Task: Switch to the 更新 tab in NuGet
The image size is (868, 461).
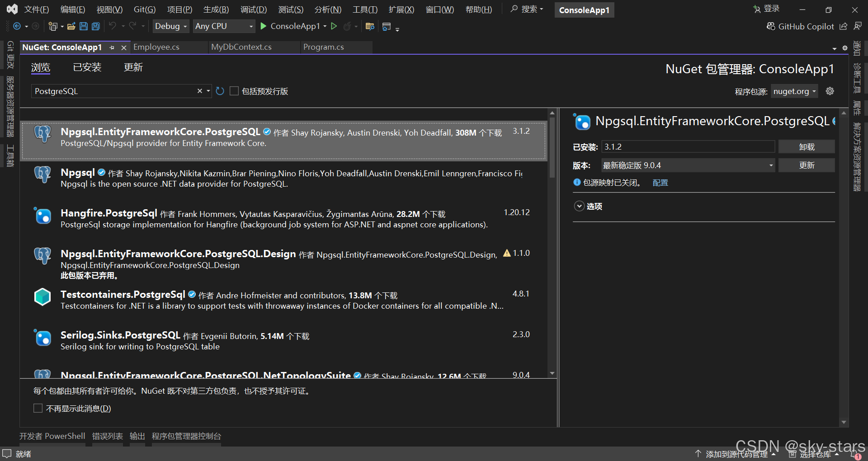Action: tap(133, 67)
